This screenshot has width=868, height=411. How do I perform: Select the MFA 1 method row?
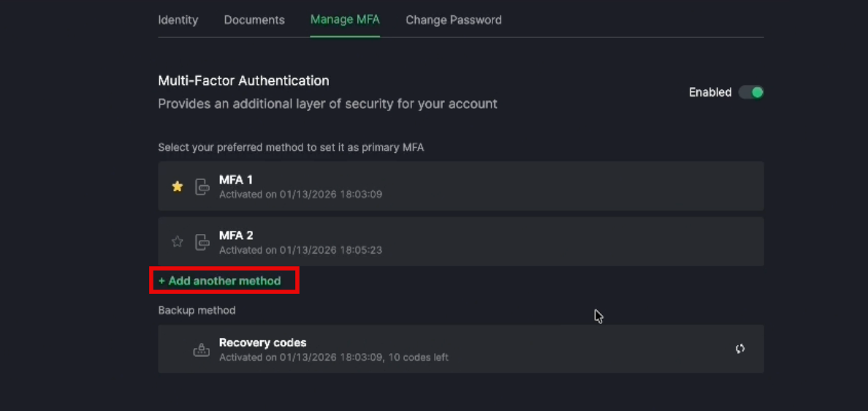[460, 186]
